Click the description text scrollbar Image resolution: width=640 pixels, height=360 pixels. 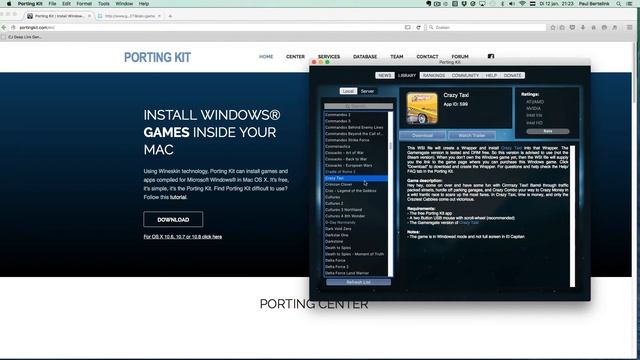point(573,216)
